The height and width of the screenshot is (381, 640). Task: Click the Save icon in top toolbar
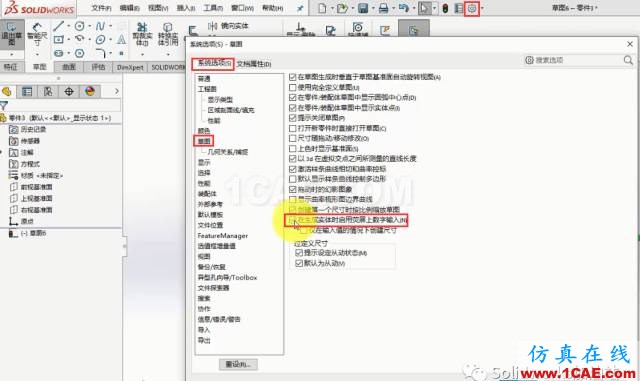coord(362,8)
